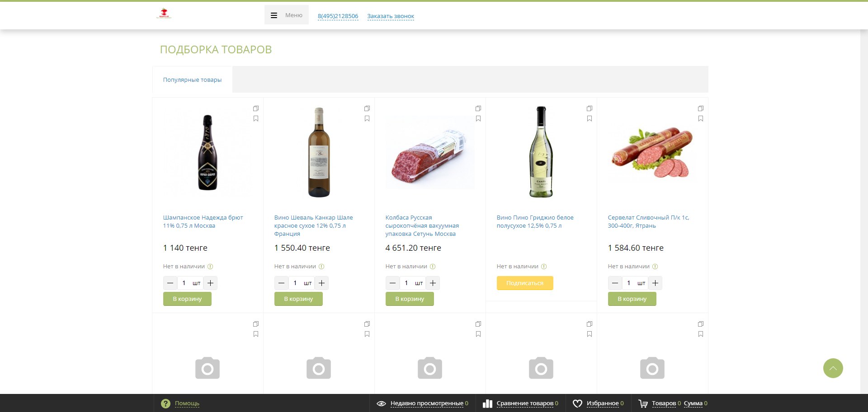The width and height of the screenshot is (868, 412).
Task: Click quantity field for Вино Шеваль Канкар
Action: [x=295, y=283]
